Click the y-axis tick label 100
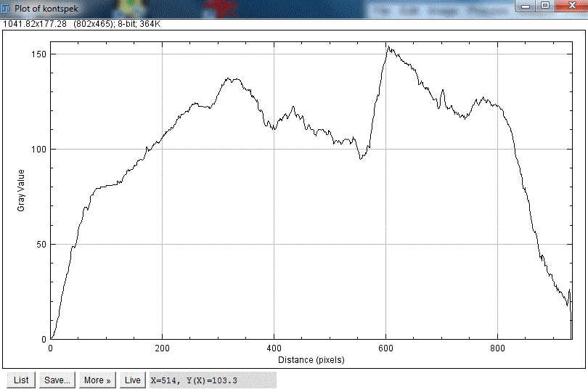The width and height of the screenshot is (588, 392). click(x=38, y=150)
